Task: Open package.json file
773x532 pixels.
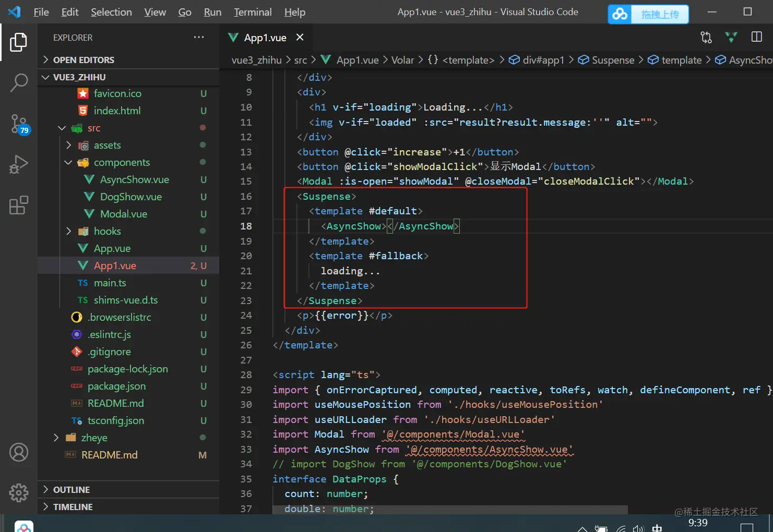Action: tap(128, 386)
